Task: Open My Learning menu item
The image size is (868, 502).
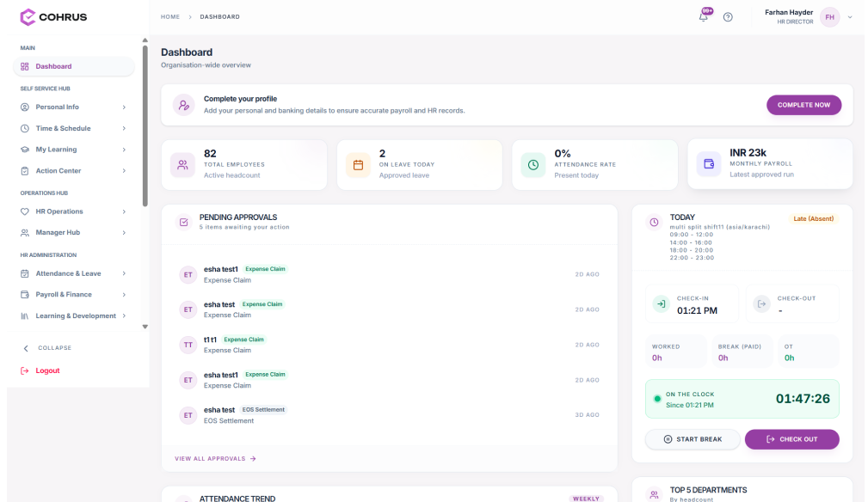Action: click(x=74, y=150)
